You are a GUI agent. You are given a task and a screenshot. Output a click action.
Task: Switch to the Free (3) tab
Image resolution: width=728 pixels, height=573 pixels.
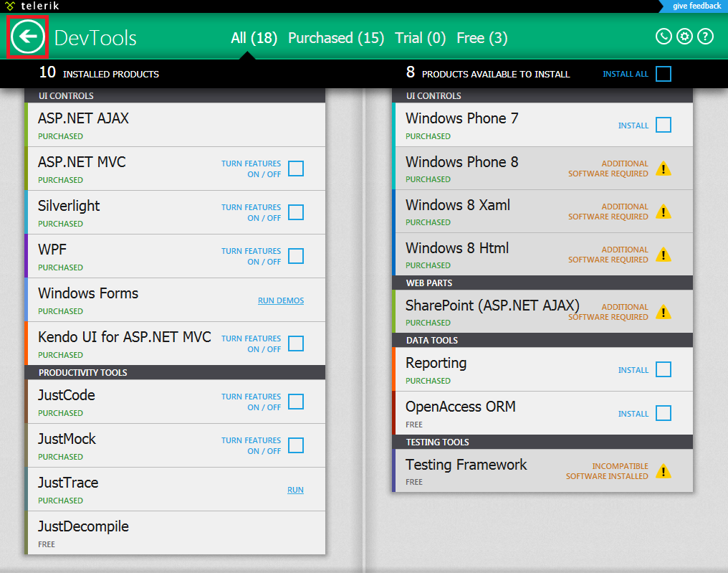tap(482, 37)
